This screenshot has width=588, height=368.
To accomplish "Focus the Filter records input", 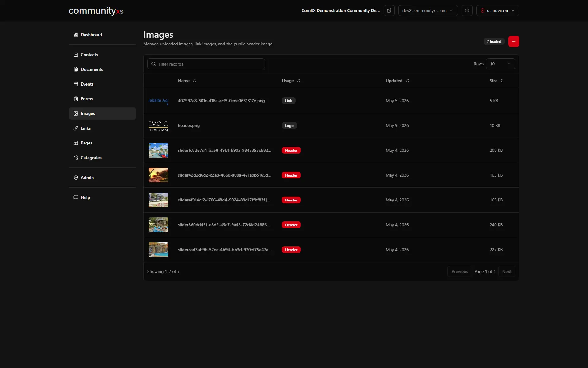I will point(206,64).
